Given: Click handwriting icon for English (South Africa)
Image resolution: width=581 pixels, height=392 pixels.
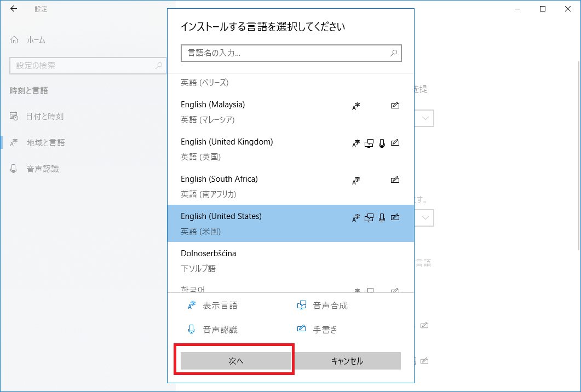Looking at the screenshot, I should (x=395, y=180).
